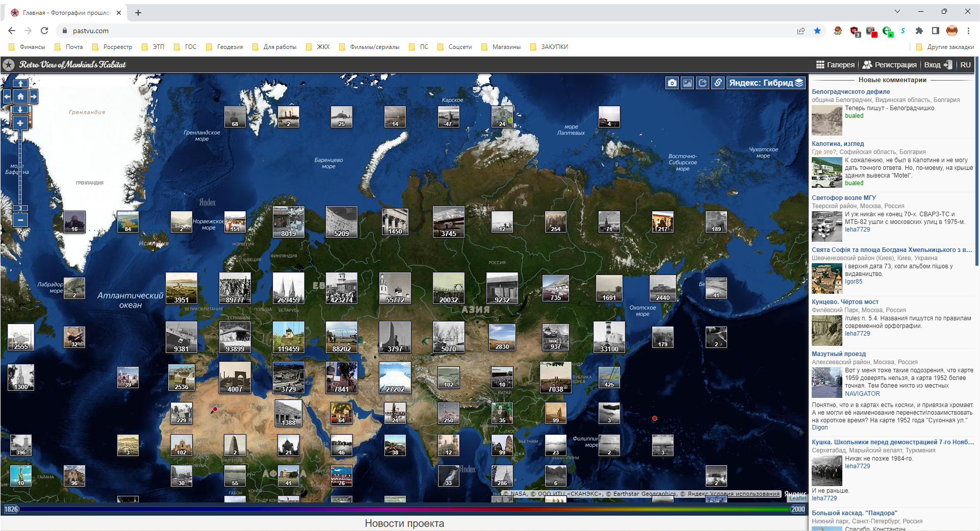Open the Росреестр bookmarks folder
This screenshot has width=980, height=531.
point(112,47)
